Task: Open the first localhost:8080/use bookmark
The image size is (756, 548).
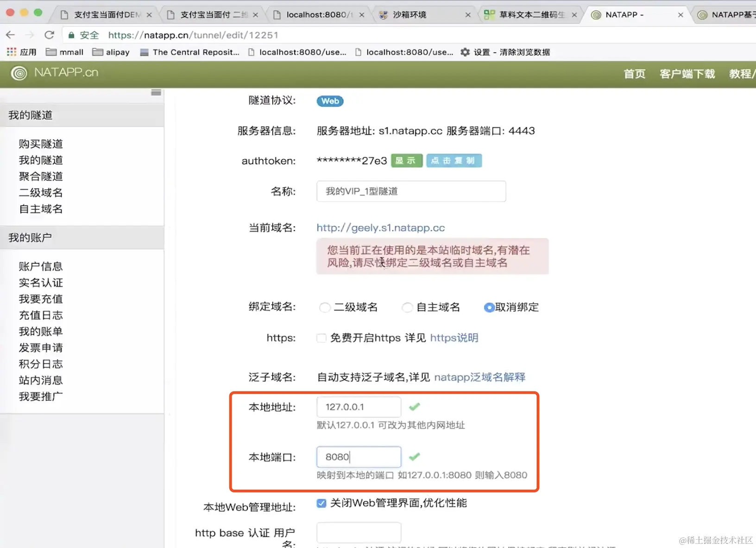Action: [297, 52]
